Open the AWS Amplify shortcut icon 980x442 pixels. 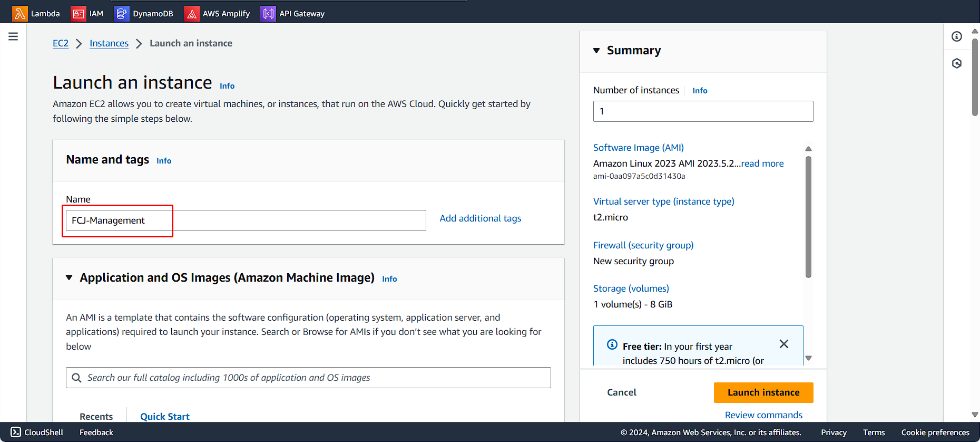pyautogui.click(x=192, y=14)
